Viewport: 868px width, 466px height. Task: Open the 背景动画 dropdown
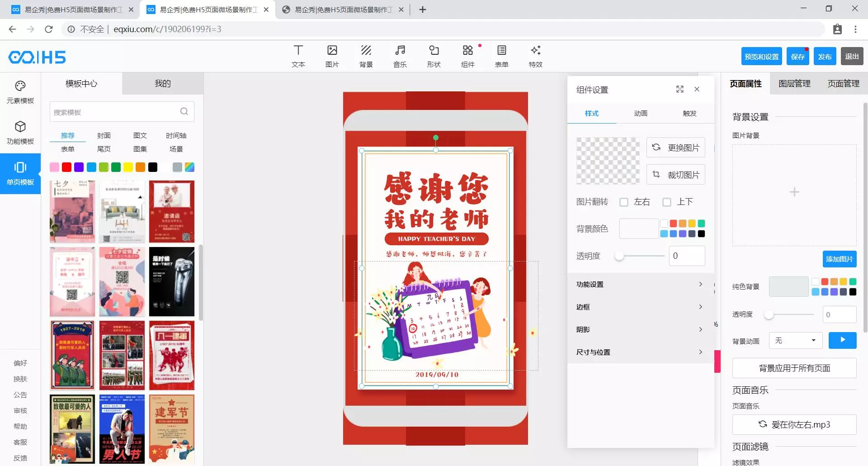796,340
